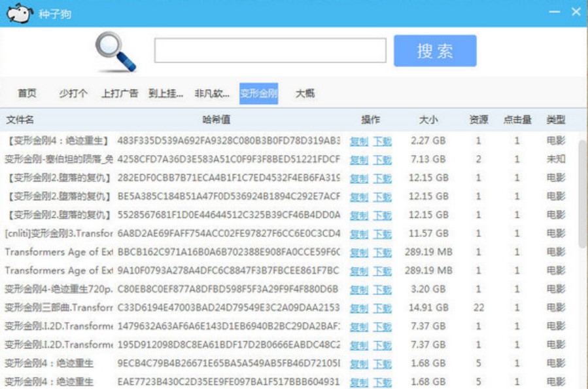Click 下载 for hash starting 1479632A

(x=383, y=327)
